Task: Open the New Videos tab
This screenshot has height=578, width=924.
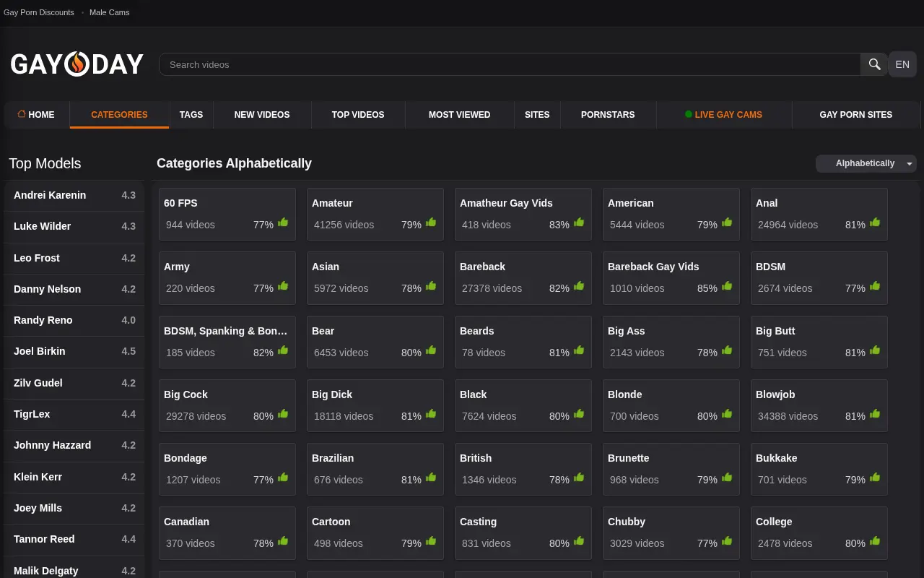Action: [262, 114]
